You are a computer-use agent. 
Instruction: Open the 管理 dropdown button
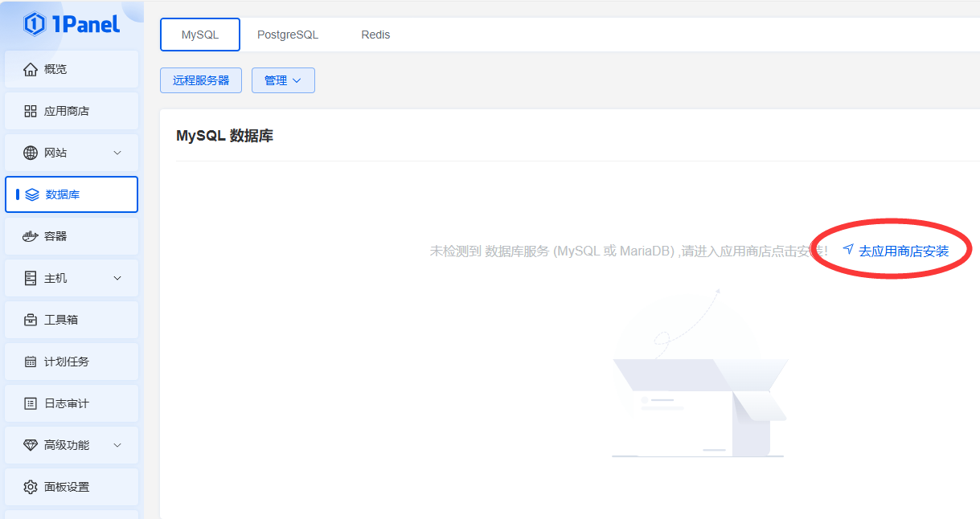283,80
